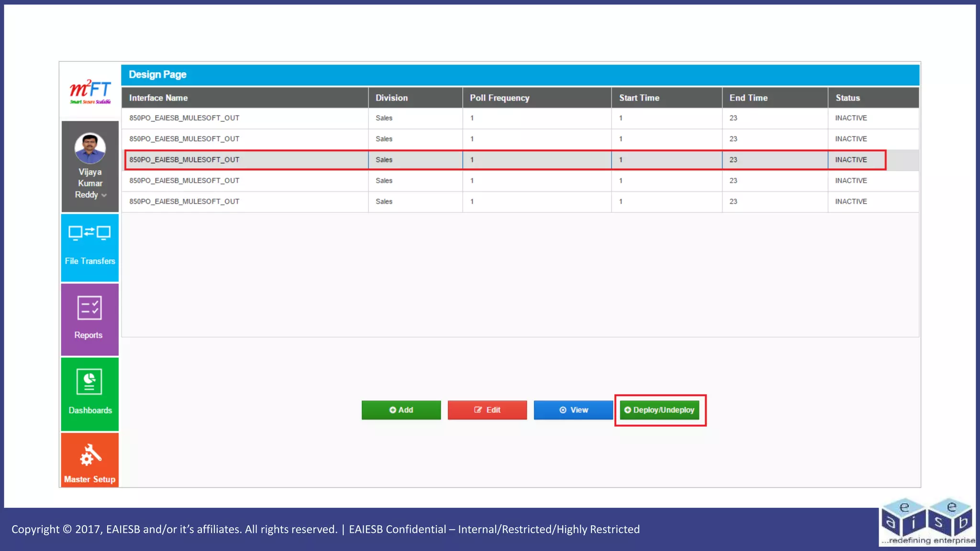Expand the Vijaya Kumar Reddy user dropdown

pos(104,195)
